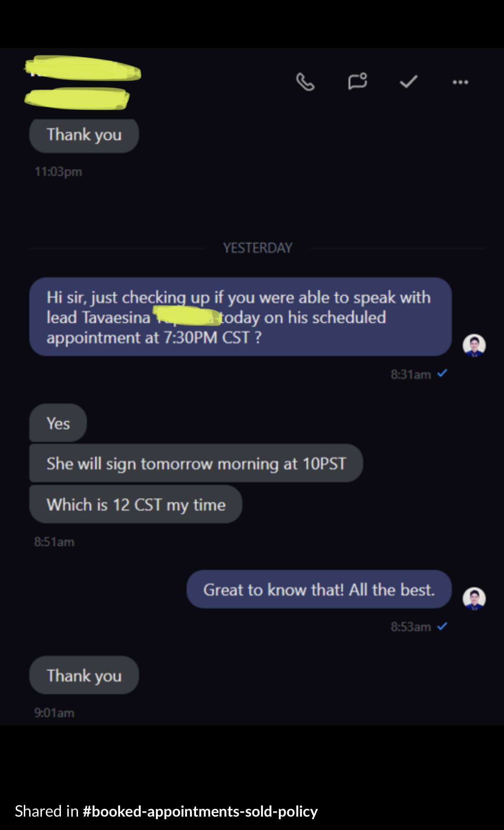Viewport: 504px width, 830px height.
Task: Open the #booked-appointments-sold-policy channel link
Action: 200,811
